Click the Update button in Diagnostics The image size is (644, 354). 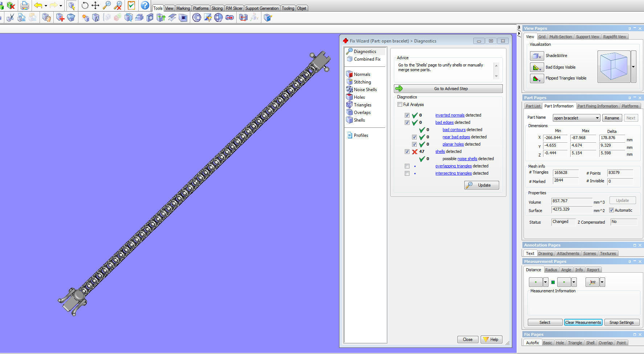[482, 185]
